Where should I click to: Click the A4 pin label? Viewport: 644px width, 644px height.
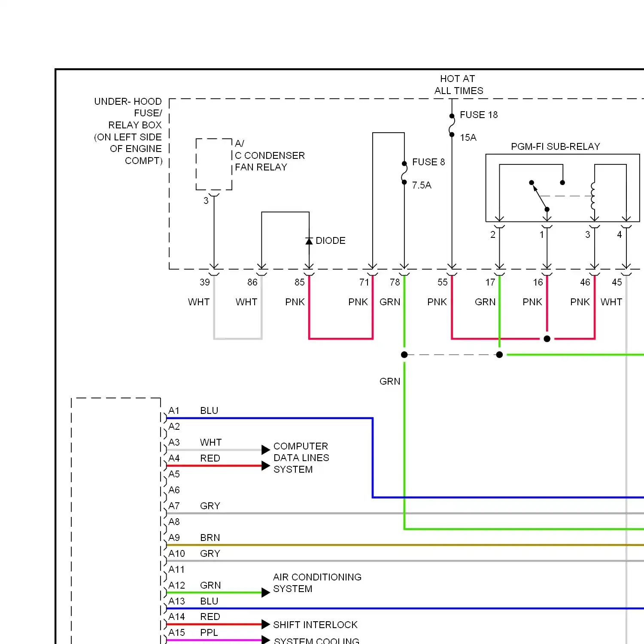click(x=174, y=458)
